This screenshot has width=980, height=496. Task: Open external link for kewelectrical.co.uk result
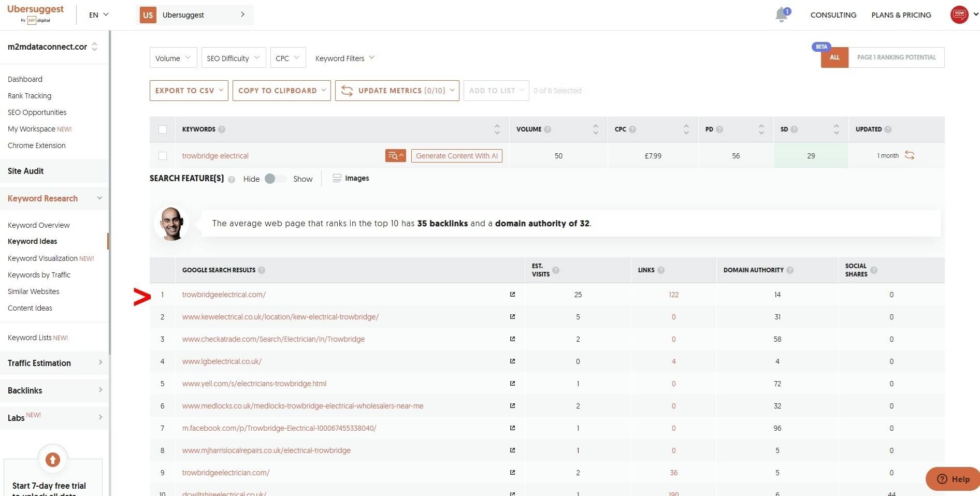512,317
